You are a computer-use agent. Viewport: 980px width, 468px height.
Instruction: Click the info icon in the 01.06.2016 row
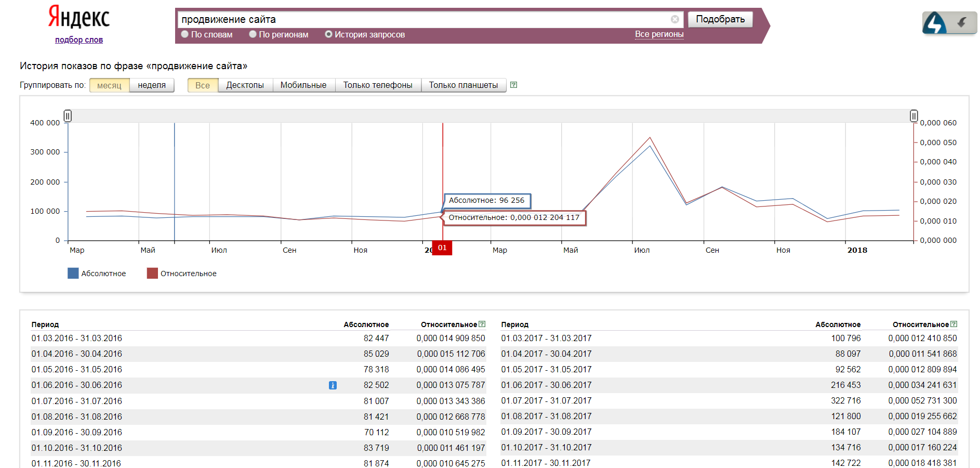click(x=333, y=385)
